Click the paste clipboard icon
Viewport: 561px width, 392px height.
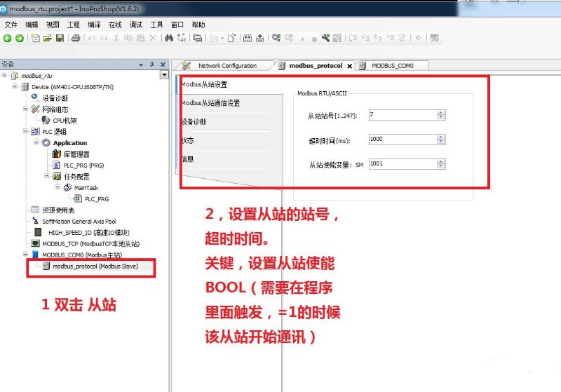tap(141, 38)
